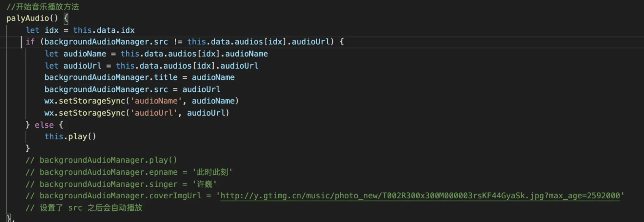Click 'backgroundAudioManager.src = audioUrl' line
The height and width of the screenshot is (222, 644).
132,89
